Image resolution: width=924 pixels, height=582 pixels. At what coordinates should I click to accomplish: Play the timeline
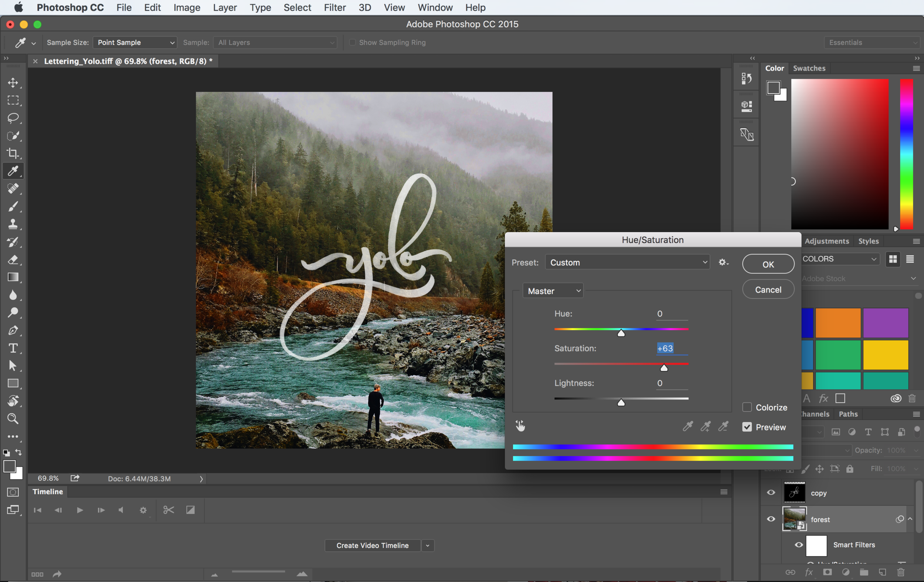[80, 510]
